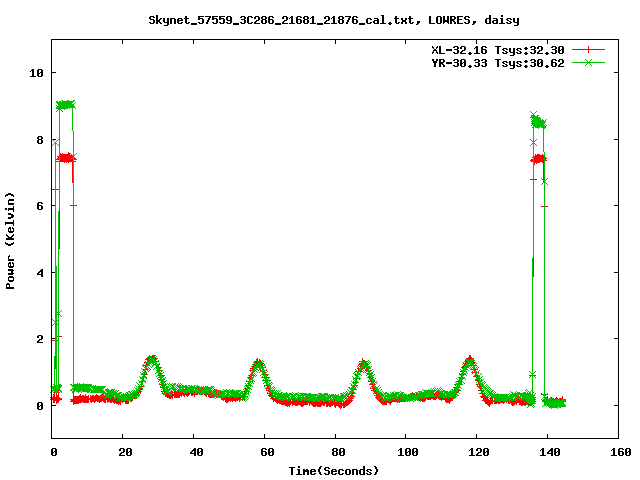
Task: Click the y-axis tick label 4
Action: [38, 273]
